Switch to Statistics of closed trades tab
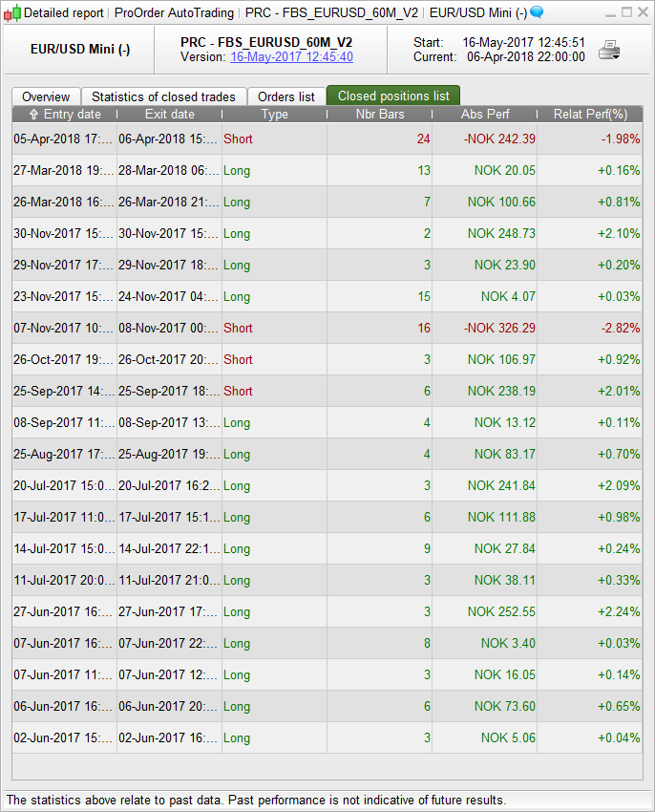This screenshot has height=812, width=655. tap(163, 96)
